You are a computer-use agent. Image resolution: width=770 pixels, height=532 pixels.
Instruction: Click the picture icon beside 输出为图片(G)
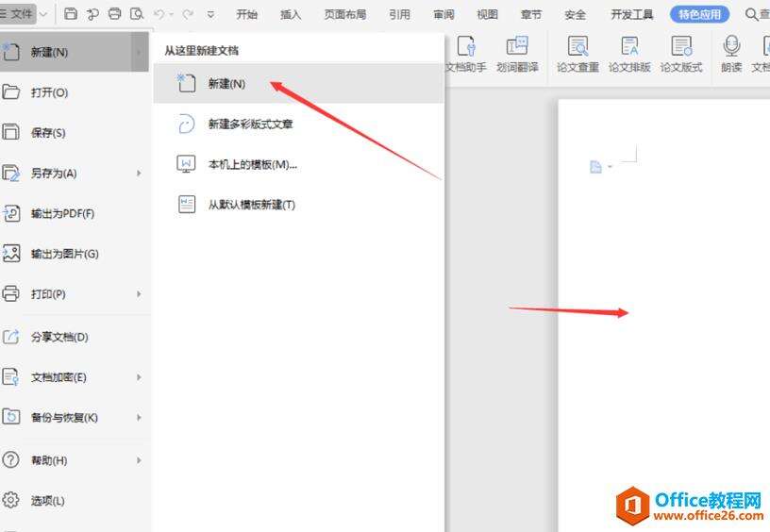[10, 253]
